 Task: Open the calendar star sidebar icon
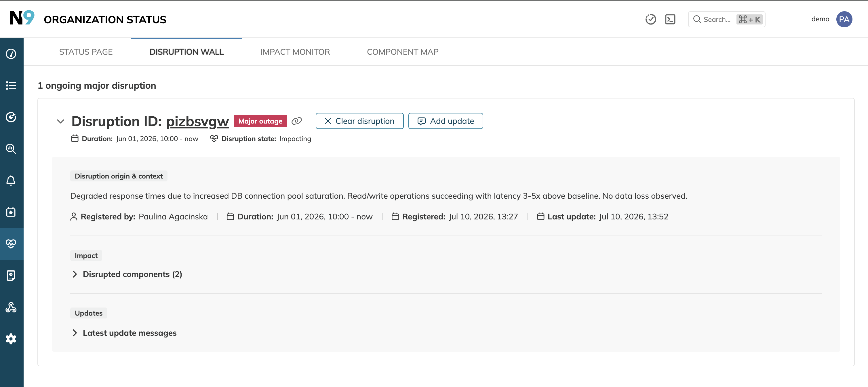click(11, 212)
